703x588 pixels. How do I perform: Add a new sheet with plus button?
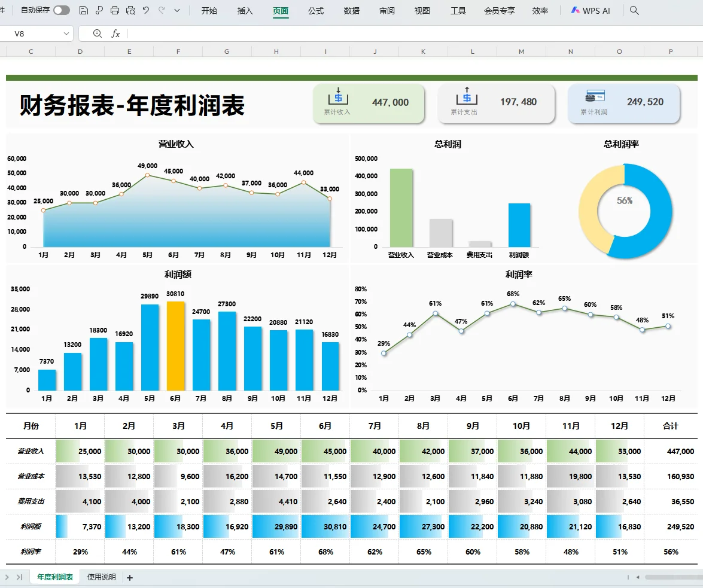tap(130, 578)
